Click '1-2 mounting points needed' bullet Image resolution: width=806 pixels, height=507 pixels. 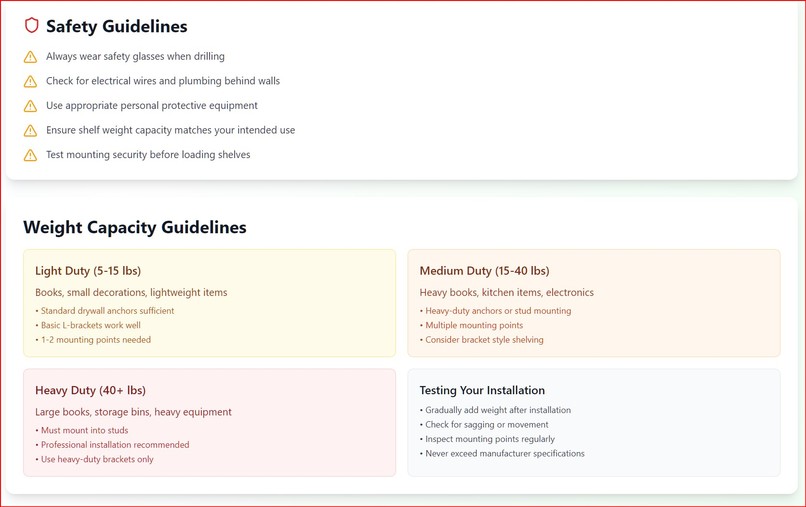[x=93, y=339]
